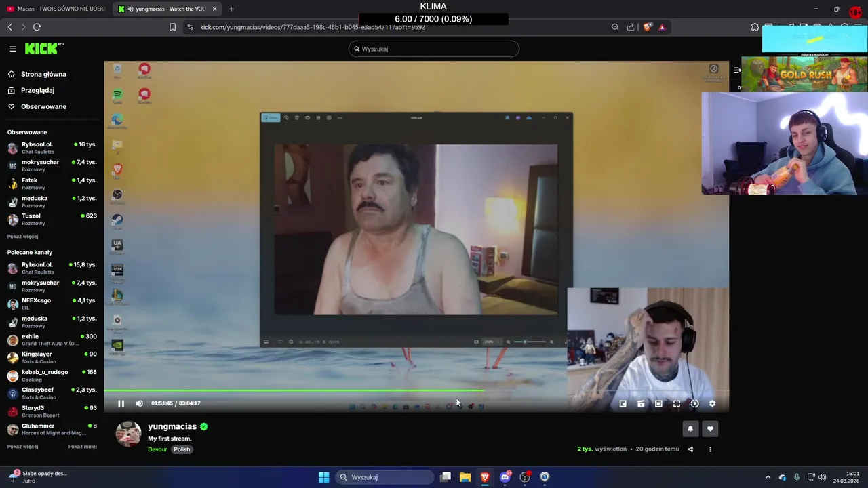The width and height of the screenshot is (868, 488).
Task: Open Discord from the taskbar
Action: pyautogui.click(x=505, y=477)
